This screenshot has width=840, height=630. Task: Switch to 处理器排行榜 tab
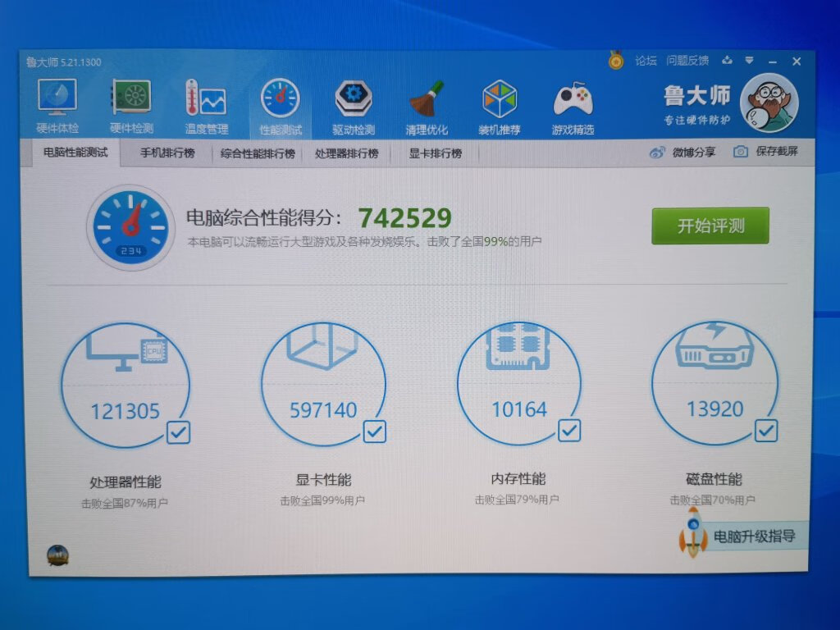click(347, 153)
